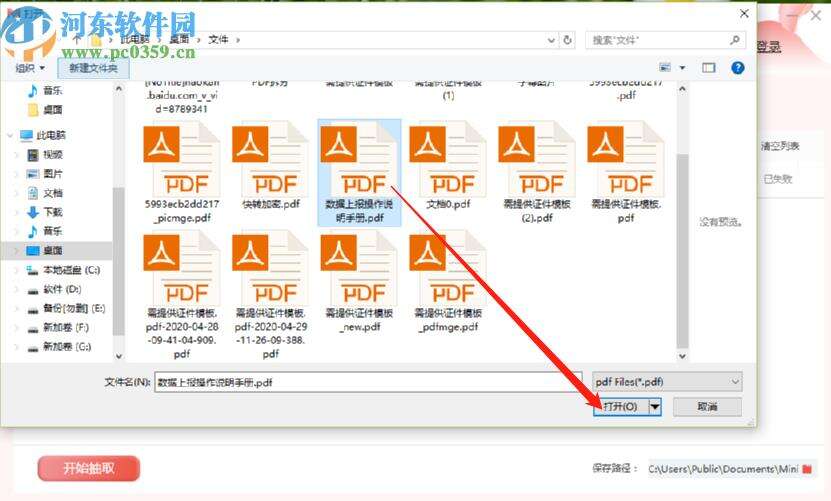Close the file open dialog
The image size is (831, 501).
point(745,13)
